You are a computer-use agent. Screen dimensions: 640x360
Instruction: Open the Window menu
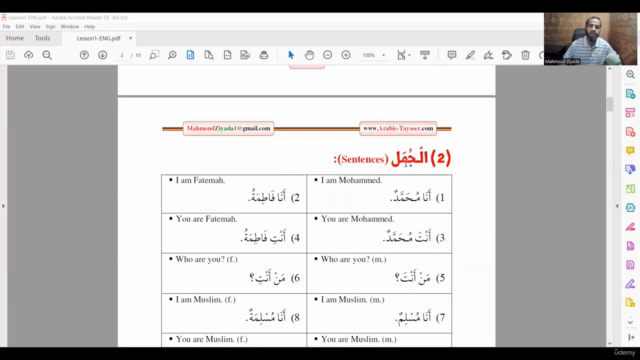(70, 27)
